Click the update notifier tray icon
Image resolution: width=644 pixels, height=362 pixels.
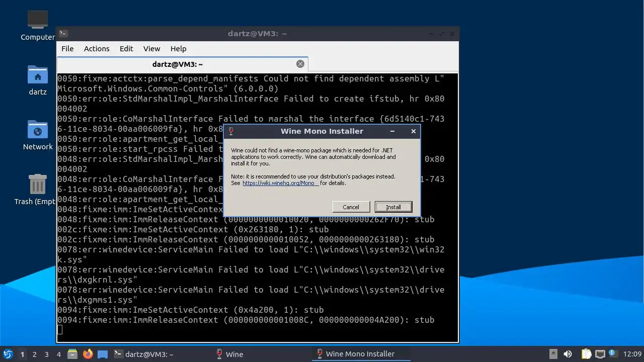pyautogui.click(x=613, y=353)
